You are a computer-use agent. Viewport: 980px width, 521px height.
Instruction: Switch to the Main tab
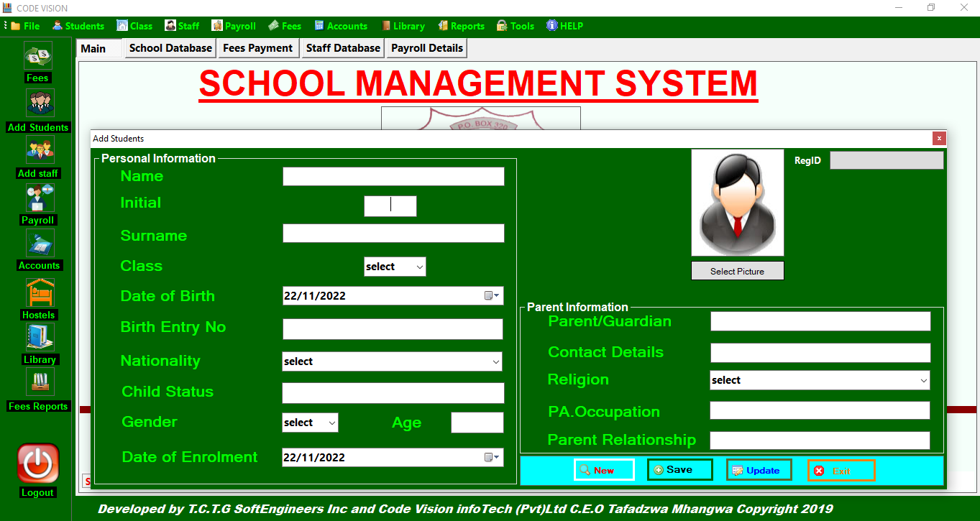[99, 48]
